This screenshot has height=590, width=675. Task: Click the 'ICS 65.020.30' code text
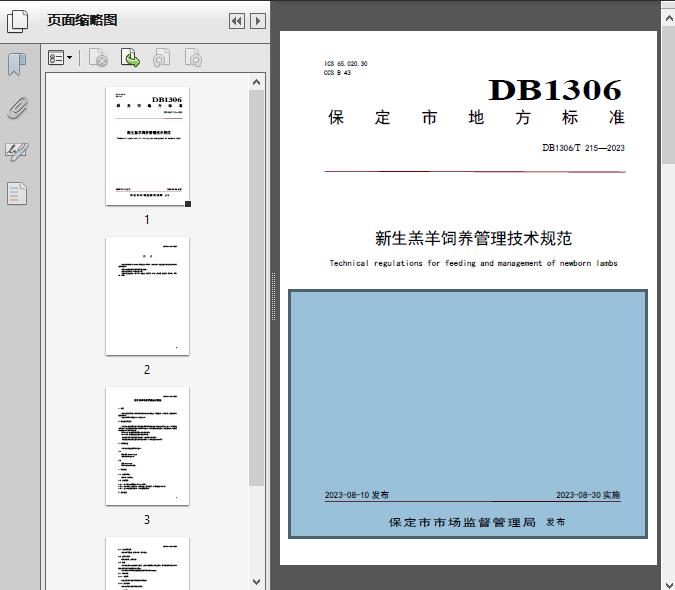coord(346,64)
